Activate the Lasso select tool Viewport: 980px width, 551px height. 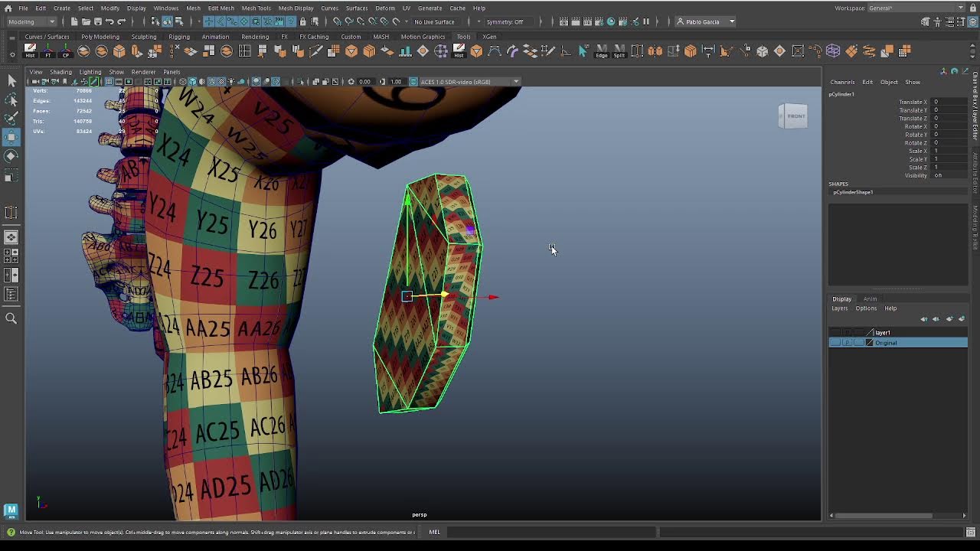click(x=11, y=100)
